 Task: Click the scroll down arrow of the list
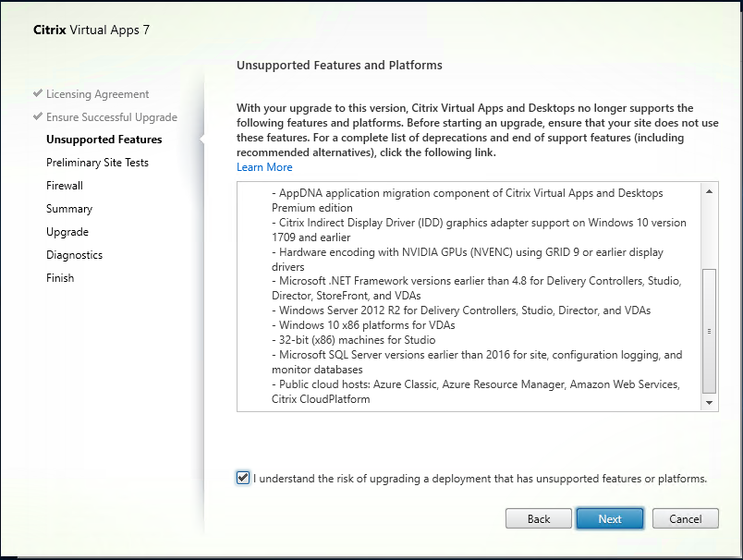709,403
